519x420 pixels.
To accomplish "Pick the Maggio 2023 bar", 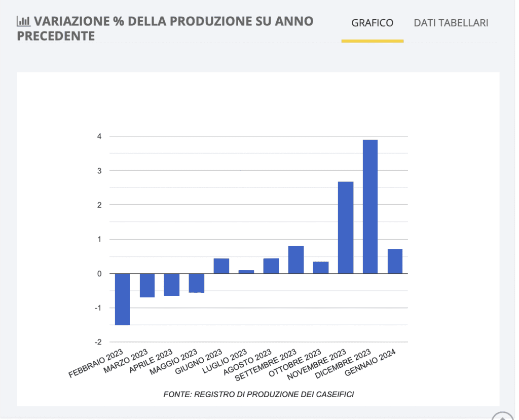I will tap(197, 283).
